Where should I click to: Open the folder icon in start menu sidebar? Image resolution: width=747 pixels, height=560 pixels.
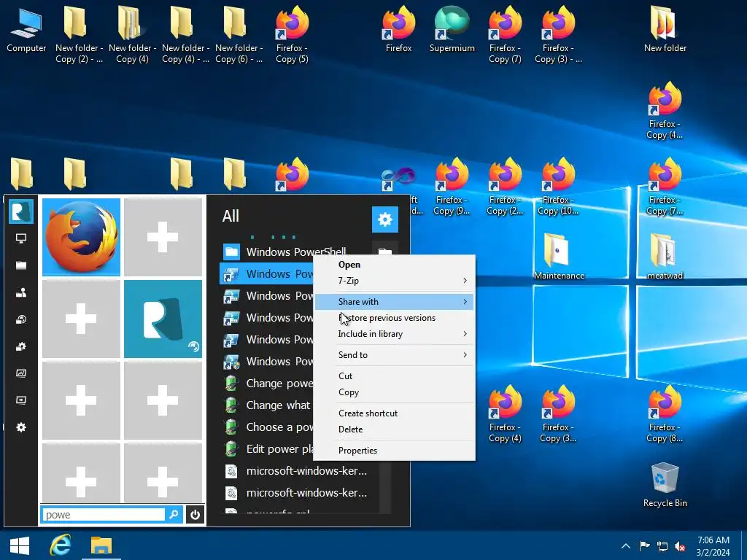coord(21,265)
